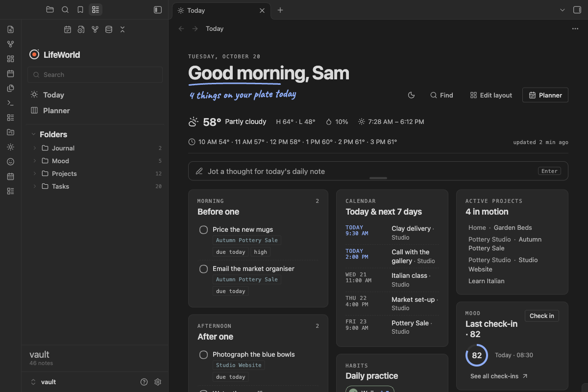Open graph view from the left ribbon
The image size is (588, 392).
click(11, 44)
